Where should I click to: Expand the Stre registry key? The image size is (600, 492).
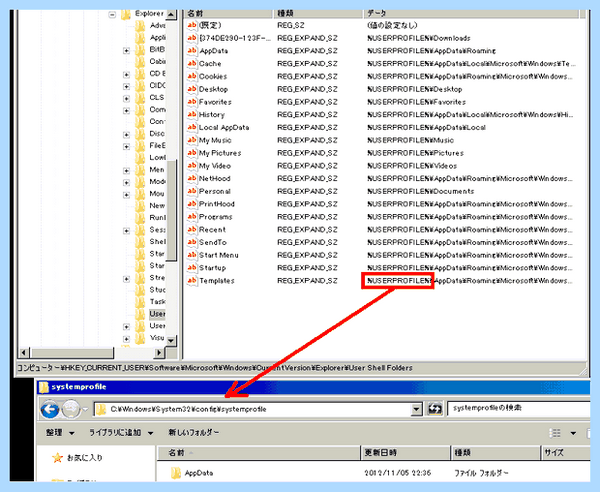[126, 279]
